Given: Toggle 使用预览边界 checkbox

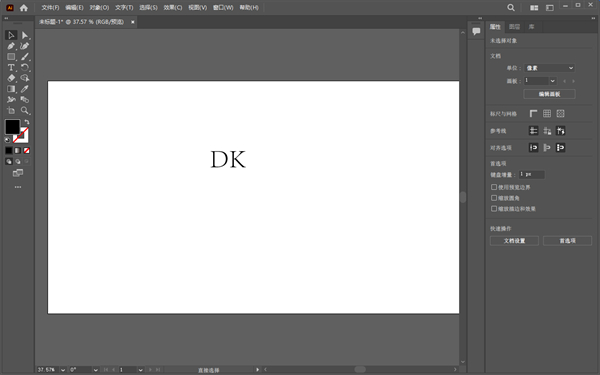Looking at the screenshot, I should coord(494,187).
